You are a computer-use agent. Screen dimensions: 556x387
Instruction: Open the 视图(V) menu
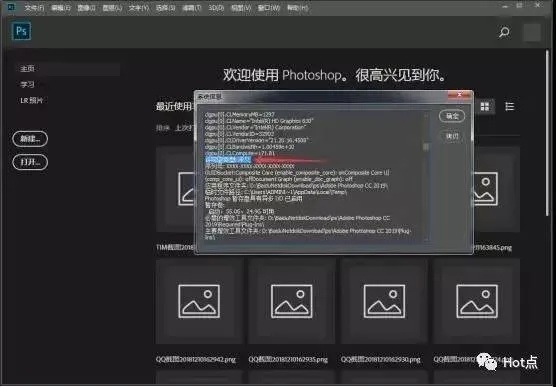(241, 7)
